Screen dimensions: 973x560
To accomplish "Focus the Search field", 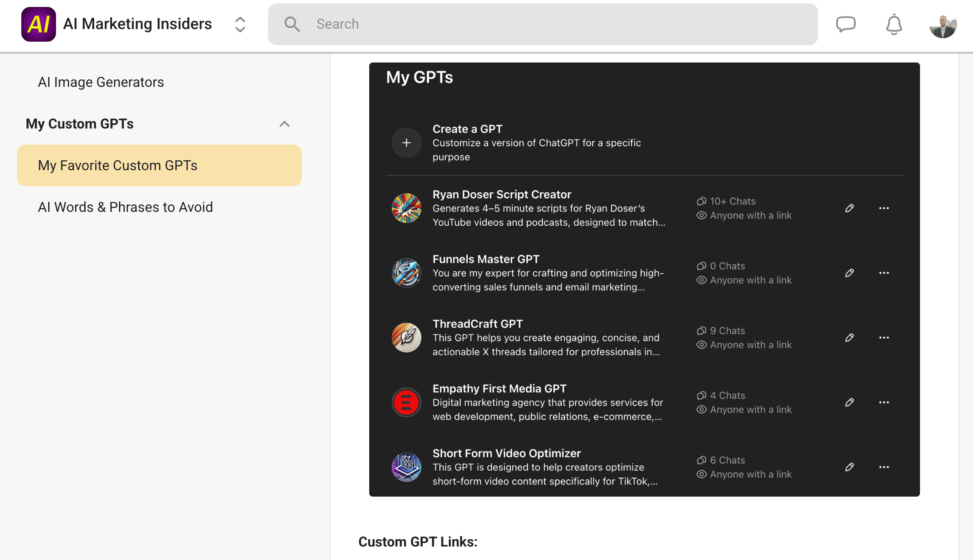I will coord(543,24).
